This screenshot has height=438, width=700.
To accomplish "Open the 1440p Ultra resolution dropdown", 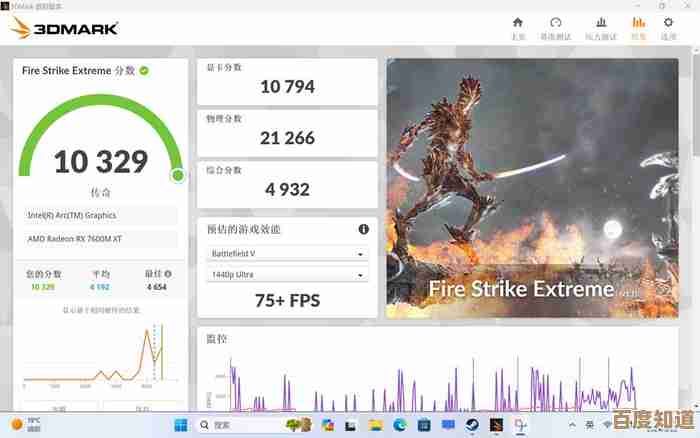I will pos(288,275).
